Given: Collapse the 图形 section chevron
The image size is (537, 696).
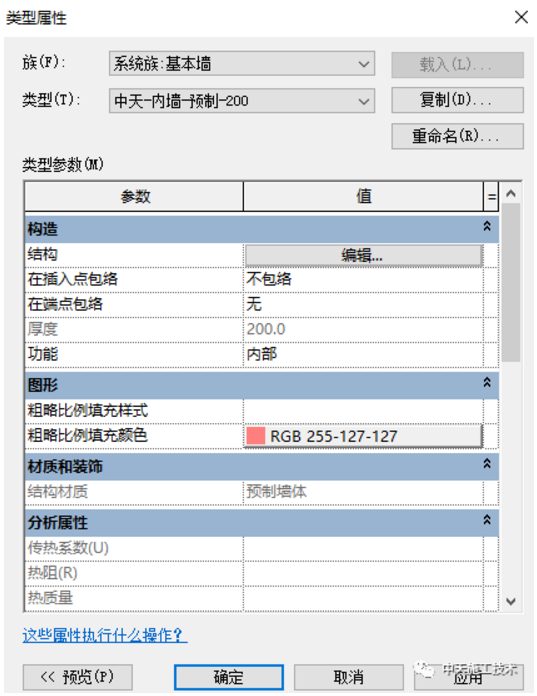Looking at the screenshot, I should (x=487, y=383).
